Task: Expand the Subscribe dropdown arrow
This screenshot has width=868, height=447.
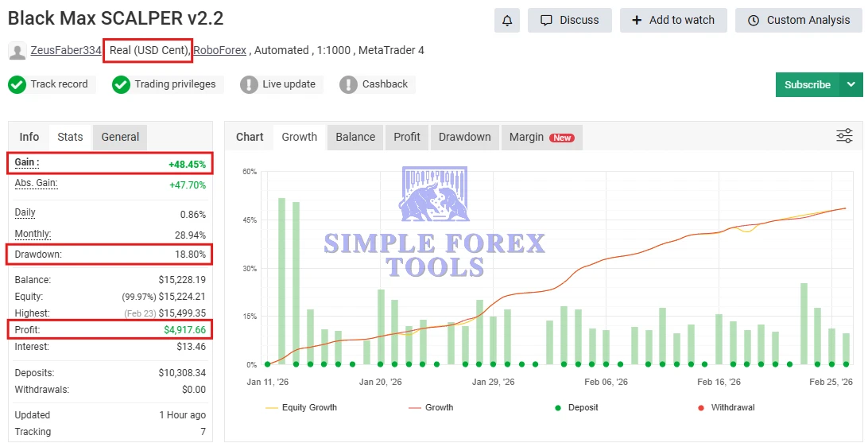Action: (851, 85)
